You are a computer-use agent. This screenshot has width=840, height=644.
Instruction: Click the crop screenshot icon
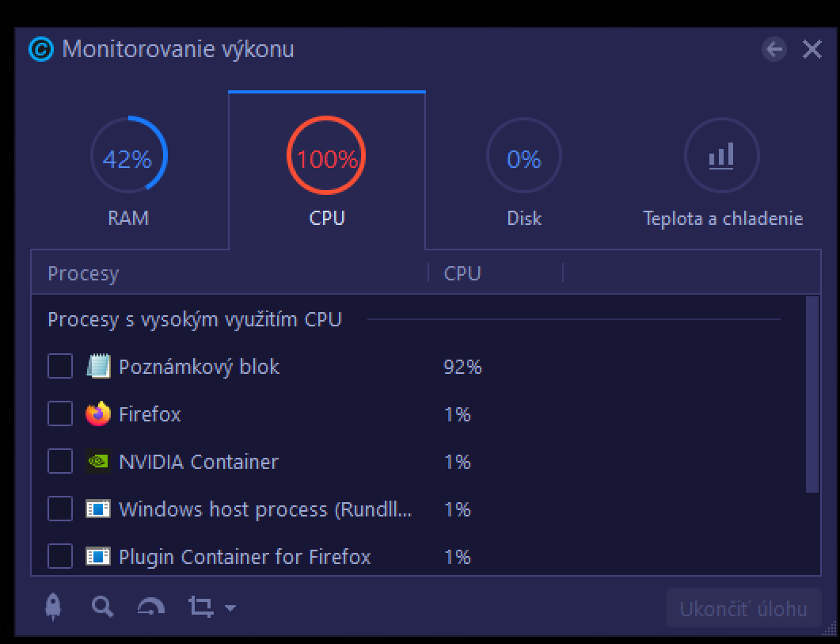click(200, 608)
